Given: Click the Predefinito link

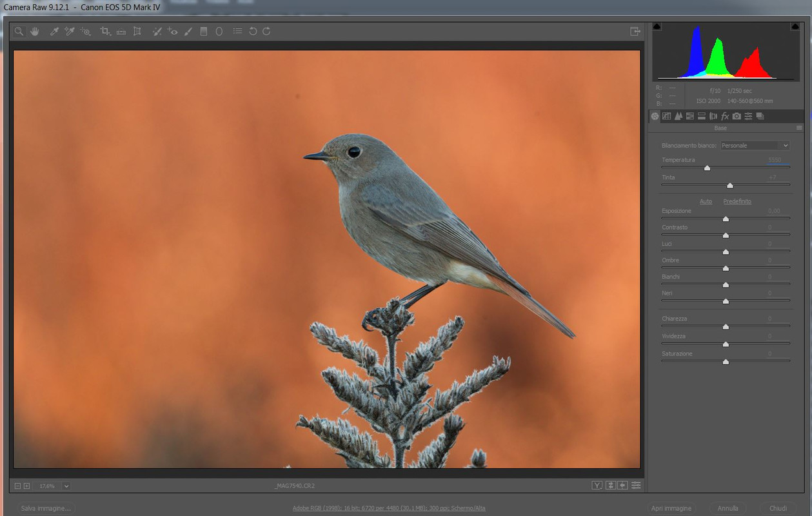Looking at the screenshot, I should pyautogui.click(x=737, y=201).
